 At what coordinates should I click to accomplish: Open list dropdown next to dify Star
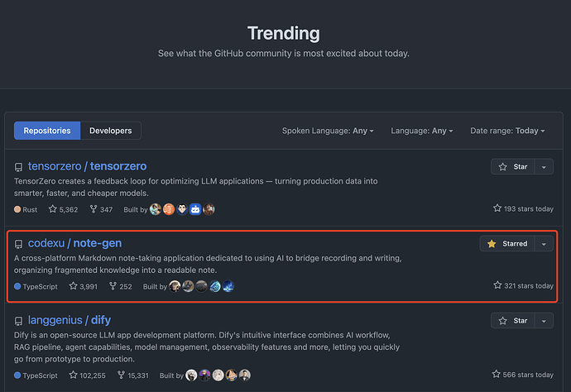click(x=544, y=321)
